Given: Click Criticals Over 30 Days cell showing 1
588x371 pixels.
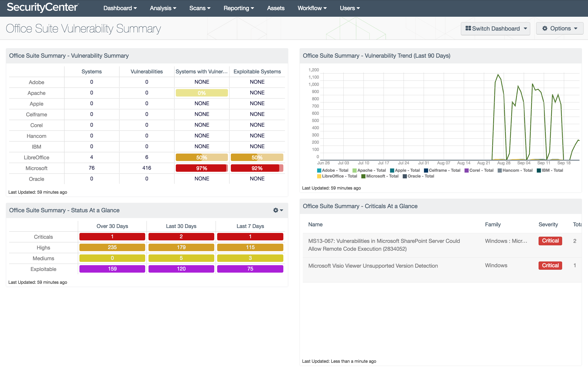Looking at the screenshot, I should (112, 236).
